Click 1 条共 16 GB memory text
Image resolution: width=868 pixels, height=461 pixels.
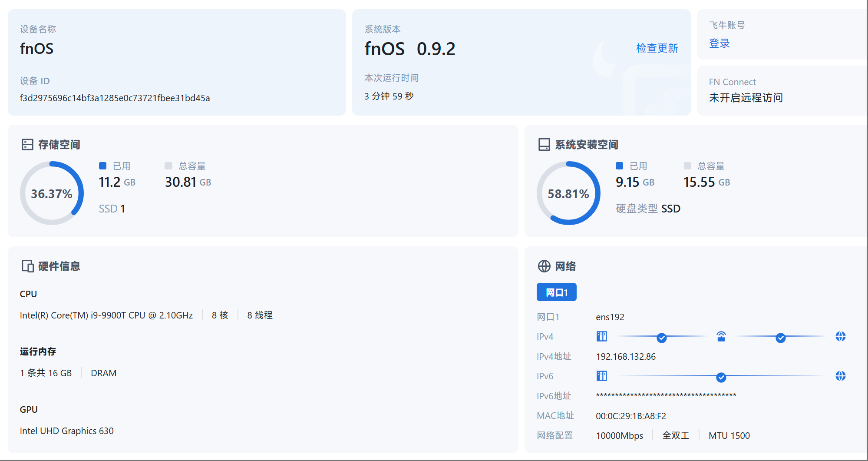(46, 373)
